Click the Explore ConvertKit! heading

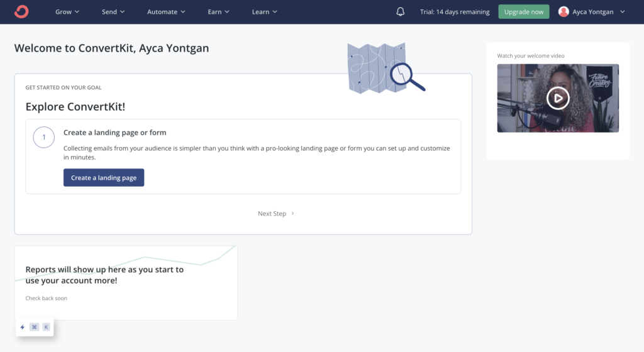[x=75, y=107]
